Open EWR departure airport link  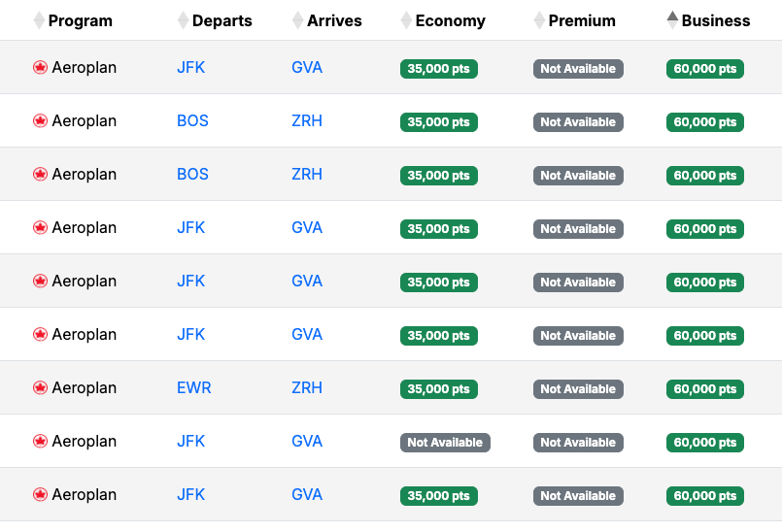coord(193,388)
